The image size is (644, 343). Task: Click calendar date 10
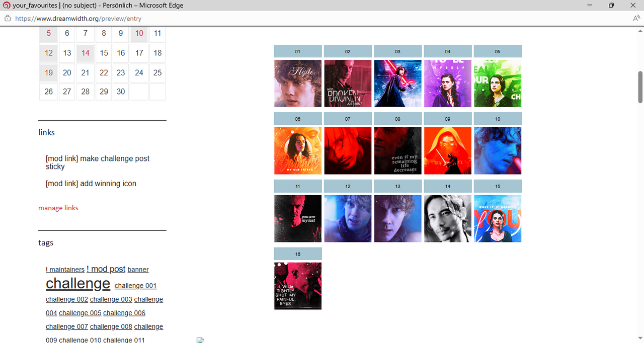click(x=139, y=34)
